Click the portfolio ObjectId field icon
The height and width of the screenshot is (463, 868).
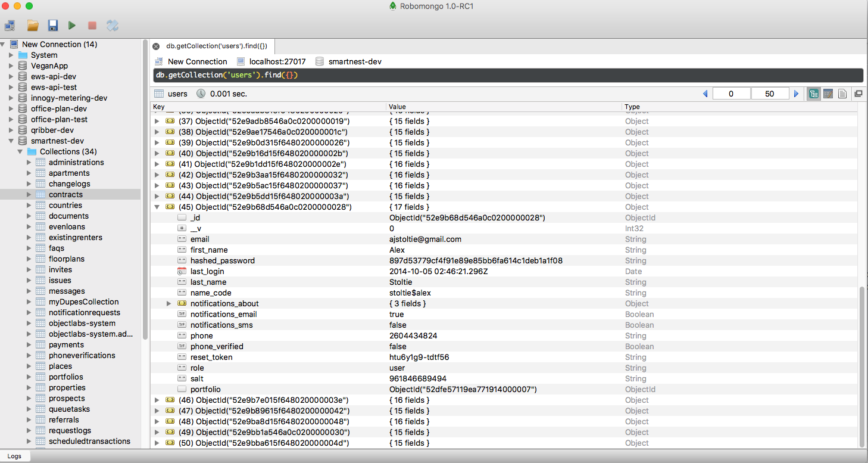(182, 389)
